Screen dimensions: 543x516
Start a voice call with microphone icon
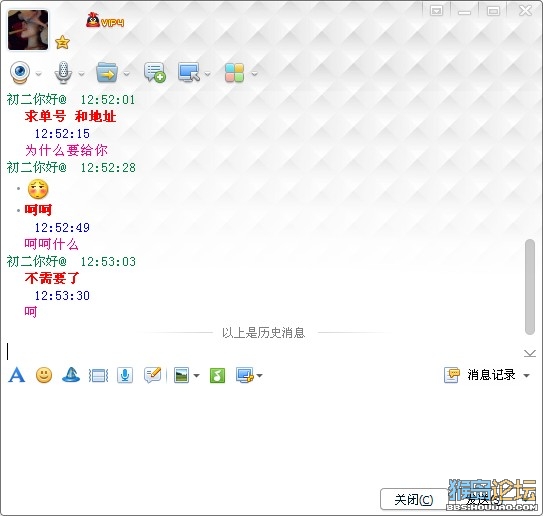[63, 72]
